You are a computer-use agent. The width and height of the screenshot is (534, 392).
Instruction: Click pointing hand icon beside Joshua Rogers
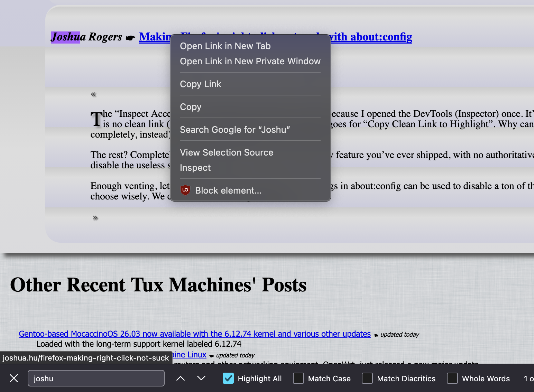[130, 38]
